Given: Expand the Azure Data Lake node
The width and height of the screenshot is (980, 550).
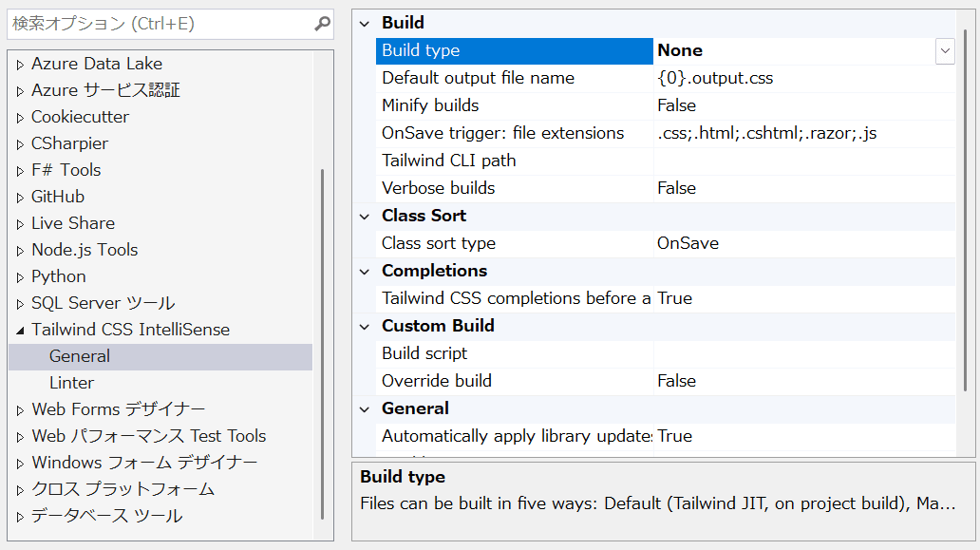Looking at the screenshot, I should click(21, 65).
